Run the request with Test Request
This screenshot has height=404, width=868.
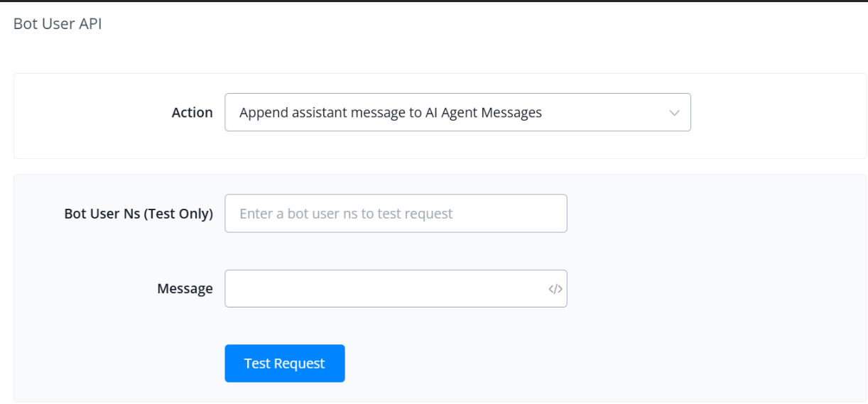point(285,364)
